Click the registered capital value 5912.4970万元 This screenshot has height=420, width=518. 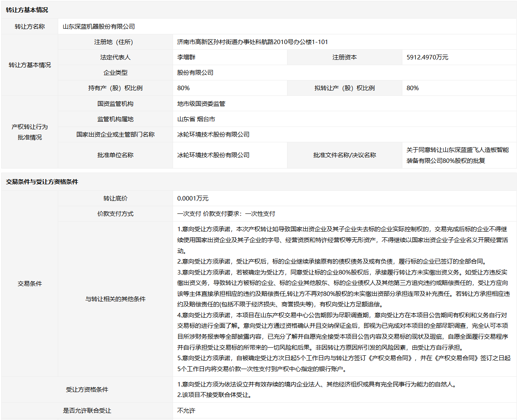[x=427, y=57]
